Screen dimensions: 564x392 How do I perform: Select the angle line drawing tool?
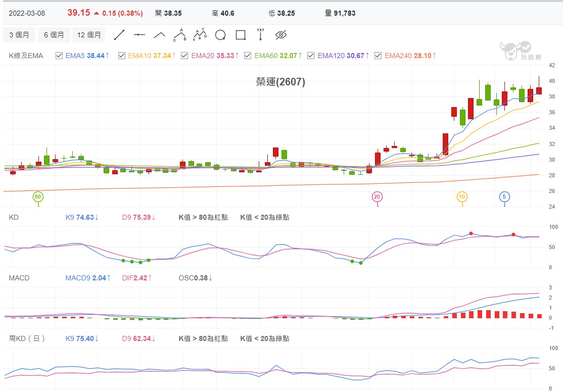click(x=159, y=35)
